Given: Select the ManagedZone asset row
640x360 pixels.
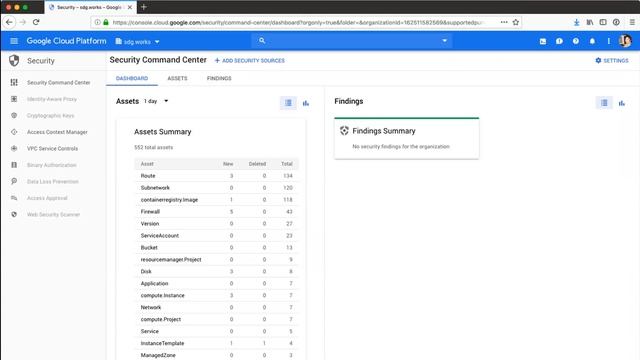Looking at the screenshot, I should [x=216, y=355].
